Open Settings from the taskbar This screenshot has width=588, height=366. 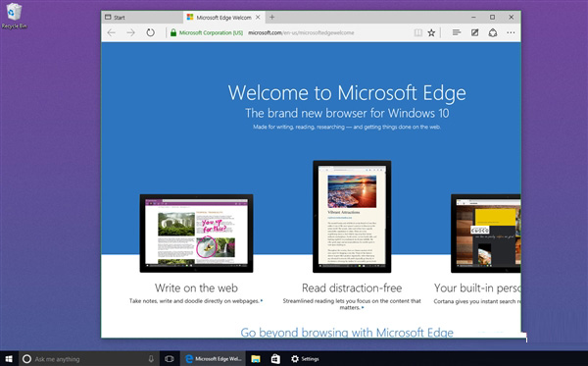pyautogui.click(x=305, y=359)
